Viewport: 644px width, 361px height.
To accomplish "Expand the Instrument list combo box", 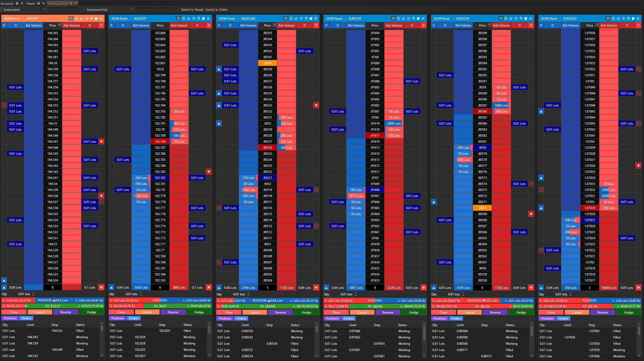I will (132, 10).
